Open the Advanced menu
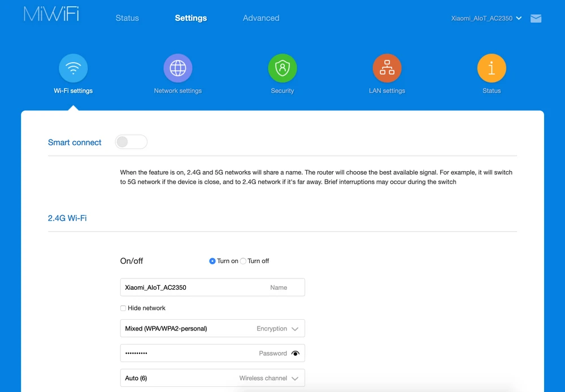Screen dimensions: 565x392 260,18
